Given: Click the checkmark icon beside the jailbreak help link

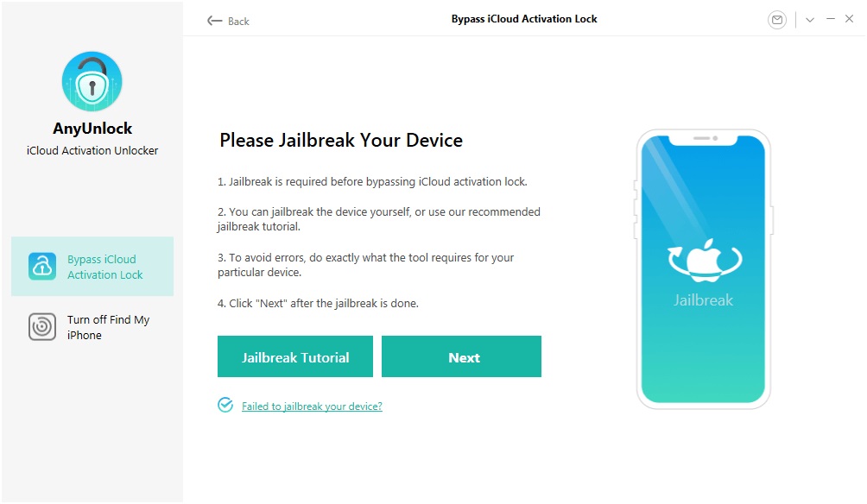Looking at the screenshot, I should [x=226, y=405].
